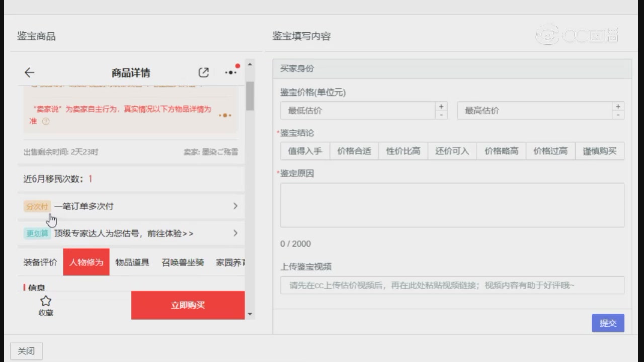Select the 谨慎购买 conclusion option
644x362 pixels.
[x=600, y=151]
